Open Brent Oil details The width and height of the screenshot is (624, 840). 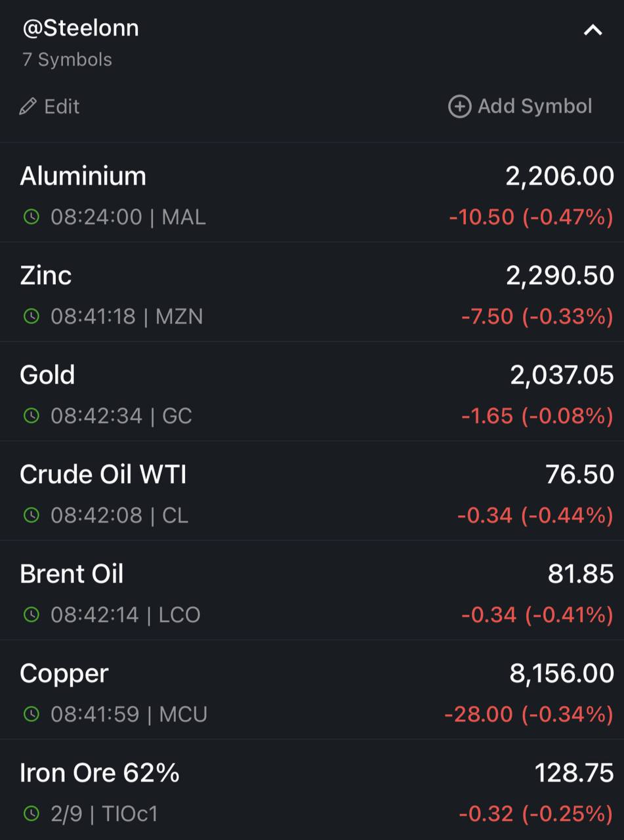tap(312, 591)
